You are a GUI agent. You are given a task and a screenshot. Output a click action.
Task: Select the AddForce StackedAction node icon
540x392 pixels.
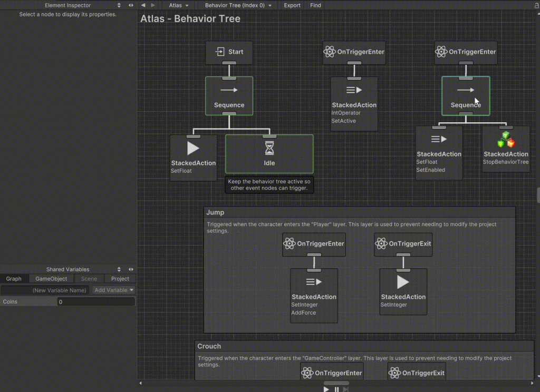pos(314,282)
